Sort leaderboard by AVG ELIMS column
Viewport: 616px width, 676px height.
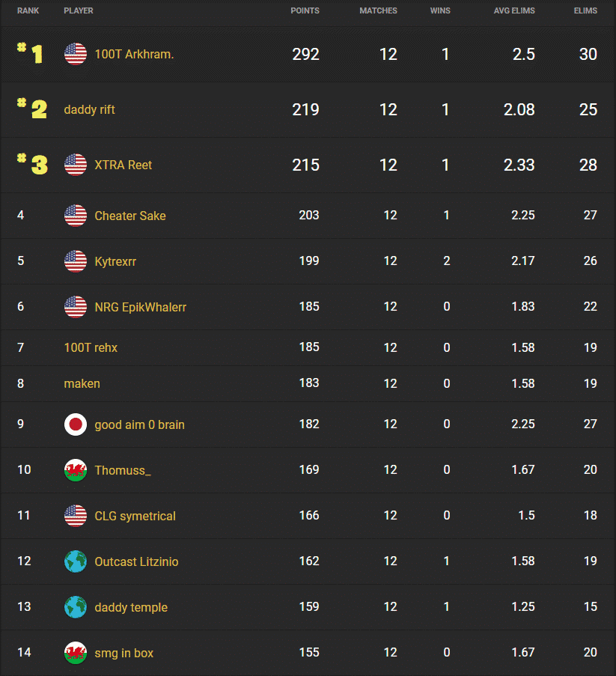514,10
